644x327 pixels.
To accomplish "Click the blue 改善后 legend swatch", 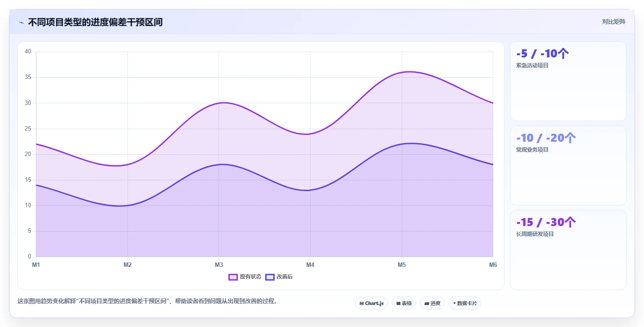I will click(x=270, y=277).
